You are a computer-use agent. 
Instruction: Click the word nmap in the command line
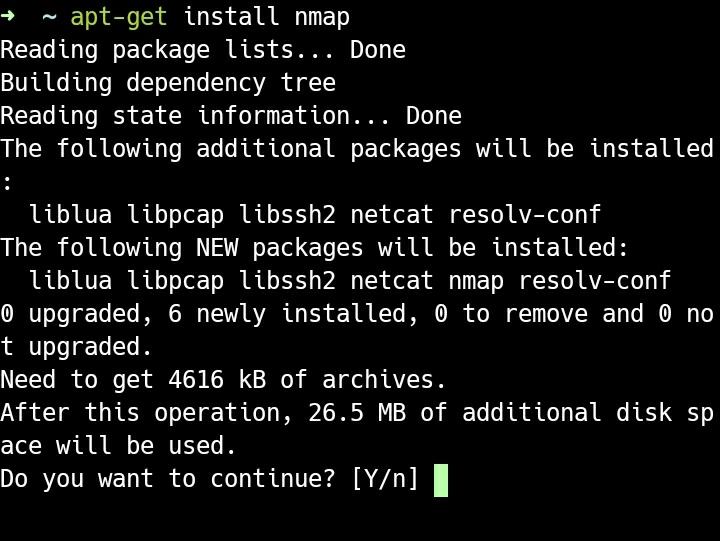322,18
